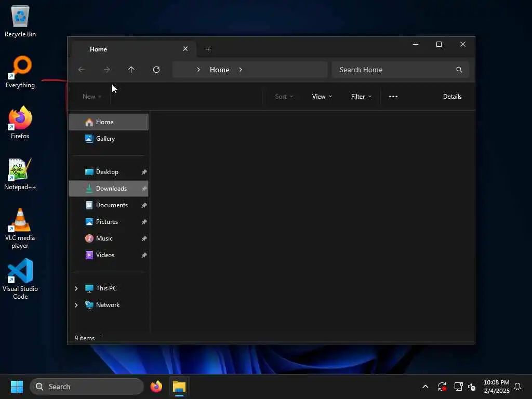
Task: Click the taskbar Search box
Action: pyautogui.click(x=87, y=387)
